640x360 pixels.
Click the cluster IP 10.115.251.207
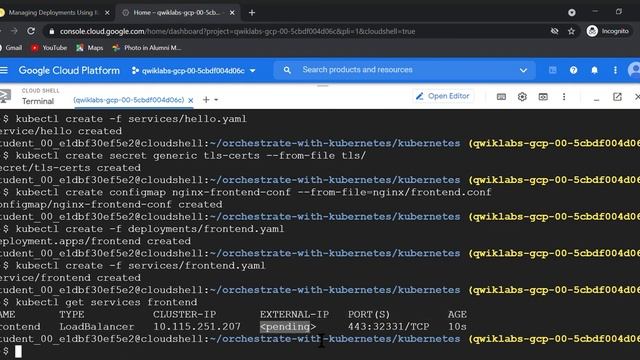(197, 327)
